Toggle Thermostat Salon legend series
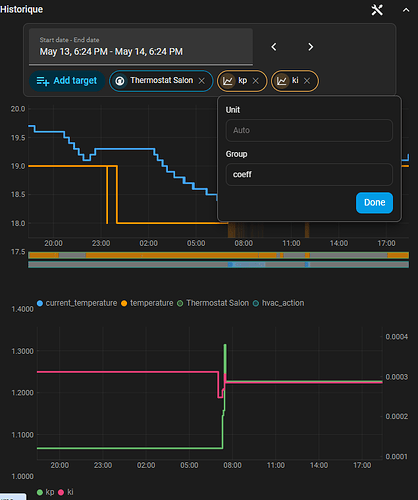 213,303
